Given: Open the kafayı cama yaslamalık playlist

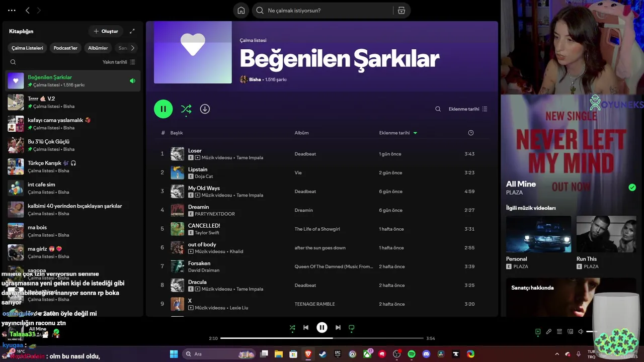Looking at the screenshot, I should pyautogui.click(x=72, y=124).
